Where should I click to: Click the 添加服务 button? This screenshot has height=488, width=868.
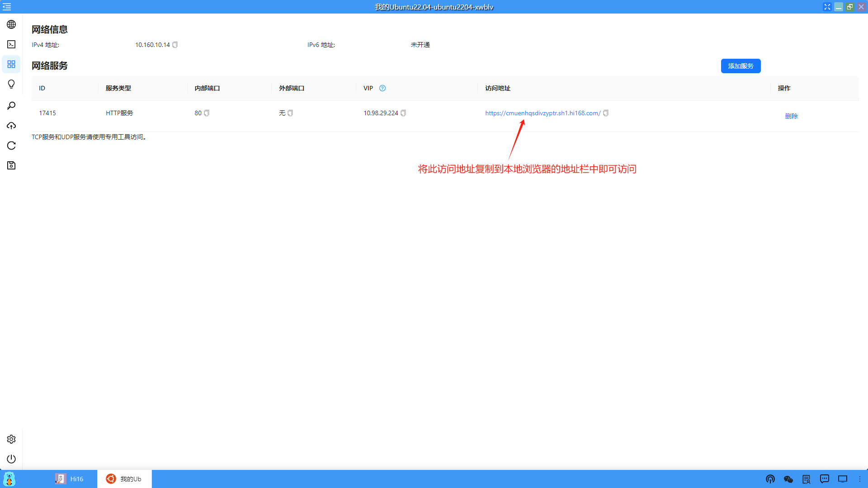tap(741, 66)
